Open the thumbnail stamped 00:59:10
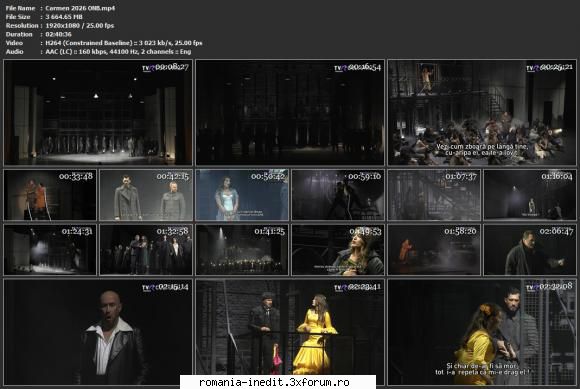Image resolution: width=580 pixels, height=389 pixels. [338, 195]
